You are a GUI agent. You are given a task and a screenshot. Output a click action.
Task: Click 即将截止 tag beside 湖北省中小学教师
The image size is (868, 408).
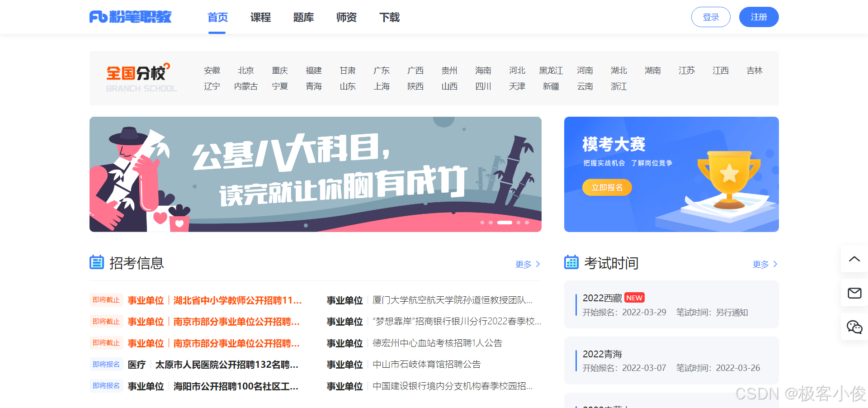[x=106, y=300]
